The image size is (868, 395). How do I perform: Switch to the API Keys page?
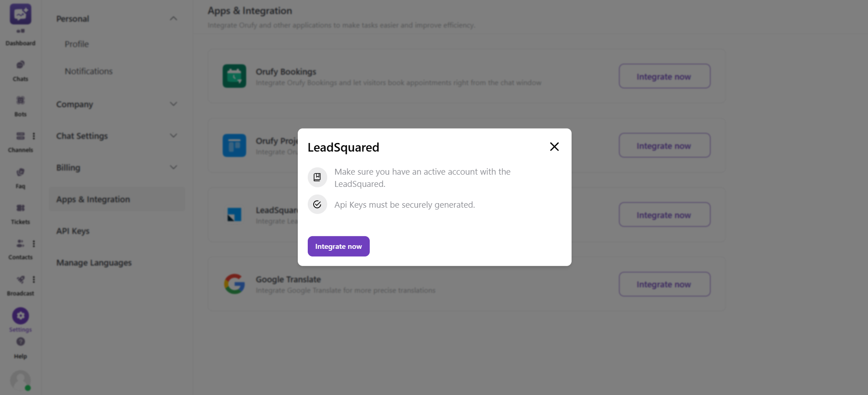tap(72, 231)
